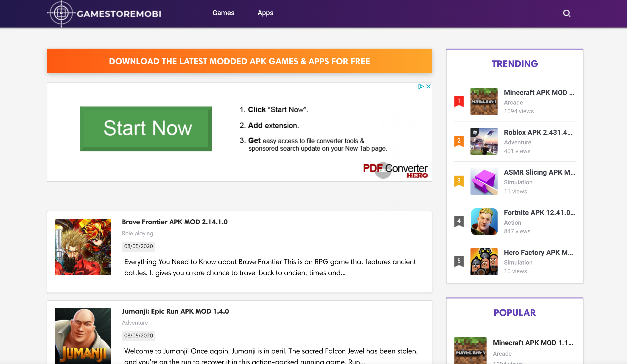Open trending Minecraft APK MOD link
The image size is (627, 364).
pyautogui.click(x=539, y=92)
